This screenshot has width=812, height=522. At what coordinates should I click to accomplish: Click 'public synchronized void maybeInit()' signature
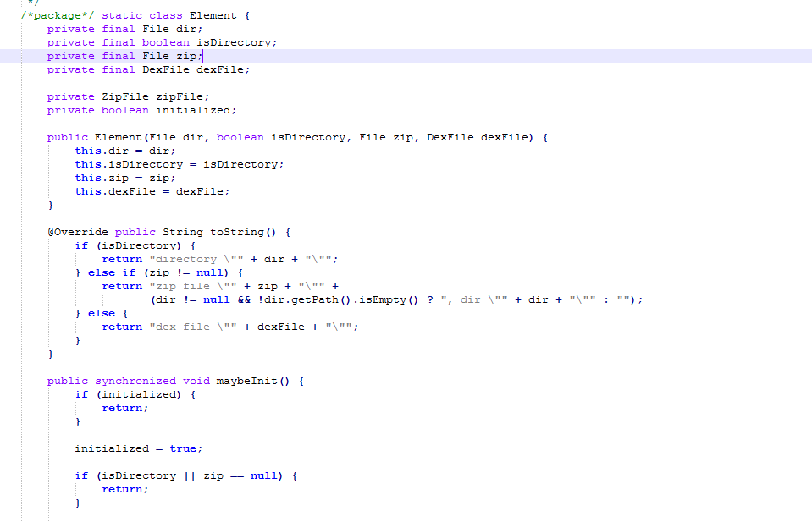pos(176,381)
